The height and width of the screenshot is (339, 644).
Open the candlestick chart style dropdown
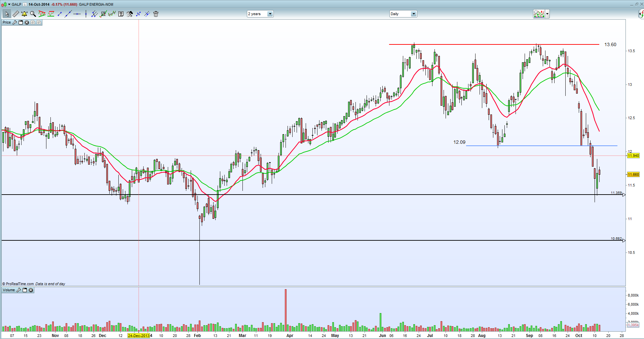pyautogui.click(x=9, y=4)
